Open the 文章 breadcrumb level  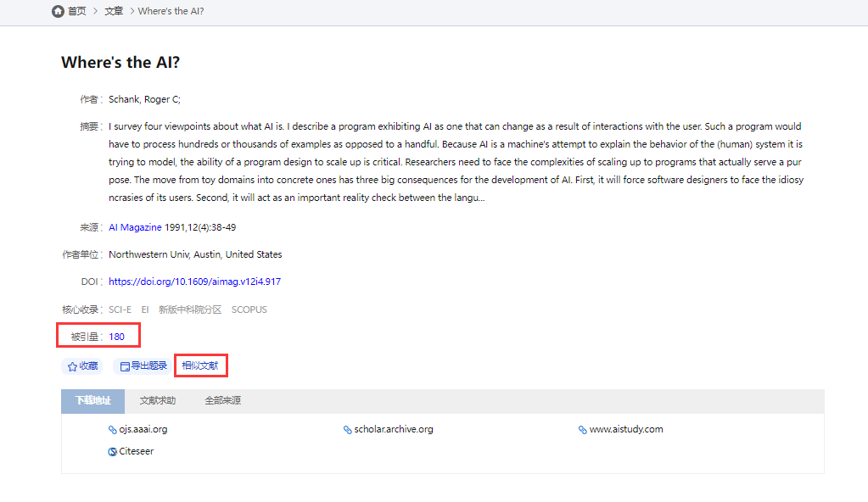click(x=114, y=11)
